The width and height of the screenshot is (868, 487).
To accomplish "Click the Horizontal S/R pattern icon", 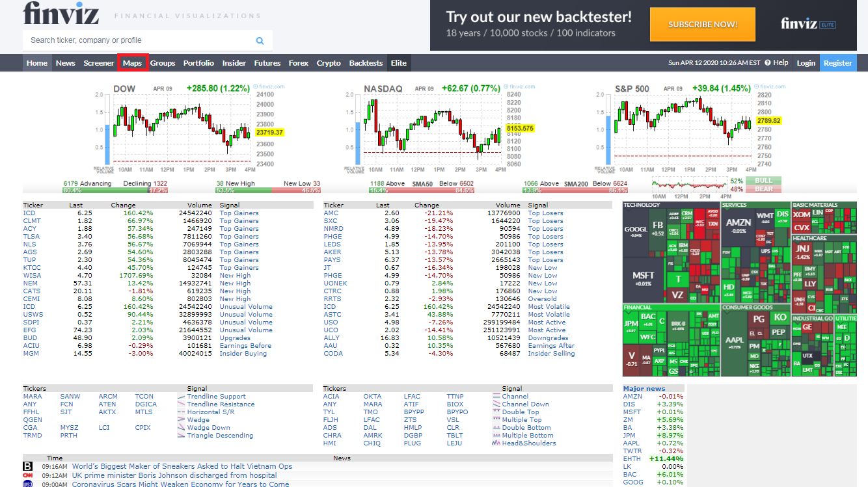I will 182,412.
